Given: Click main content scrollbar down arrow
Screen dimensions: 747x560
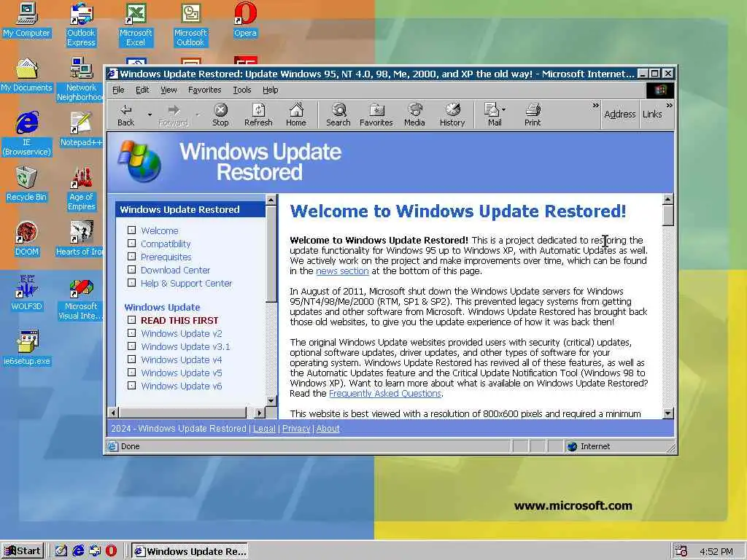Looking at the screenshot, I should [x=668, y=413].
